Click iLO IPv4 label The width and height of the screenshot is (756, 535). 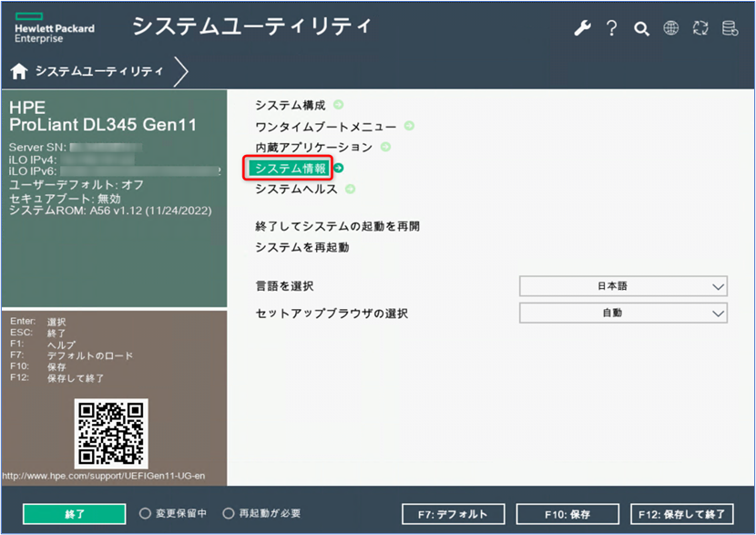point(33,159)
